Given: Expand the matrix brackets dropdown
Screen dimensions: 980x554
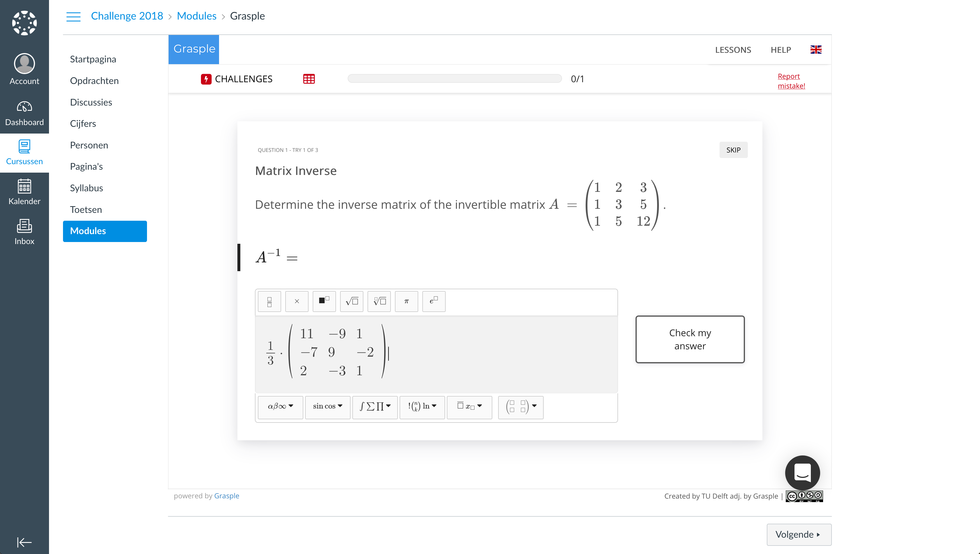Looking at the screenshot, I should 521,407.
